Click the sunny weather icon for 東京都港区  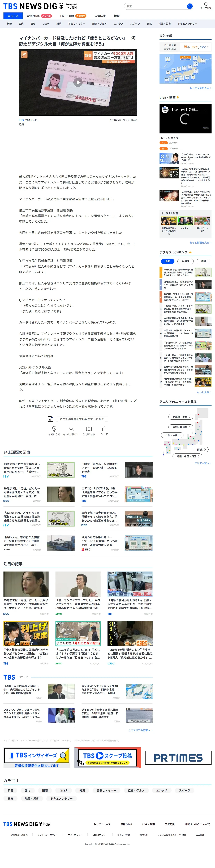point(187,47)
